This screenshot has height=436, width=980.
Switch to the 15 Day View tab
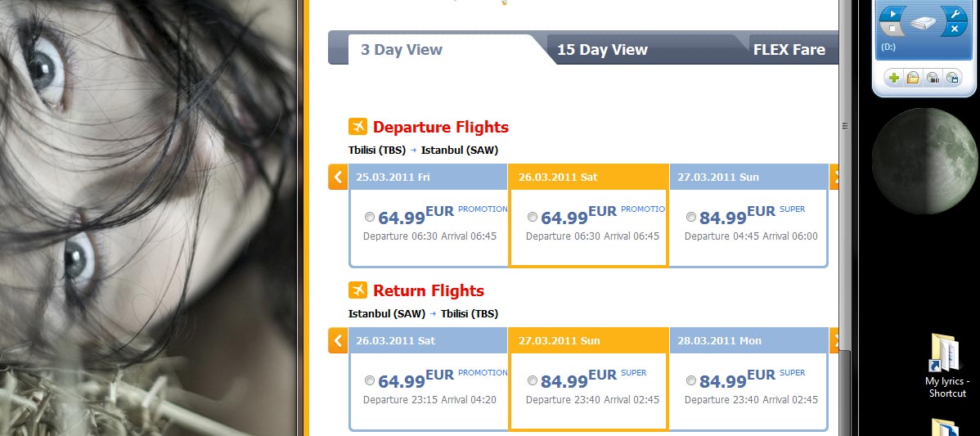[x=602, y=50]
